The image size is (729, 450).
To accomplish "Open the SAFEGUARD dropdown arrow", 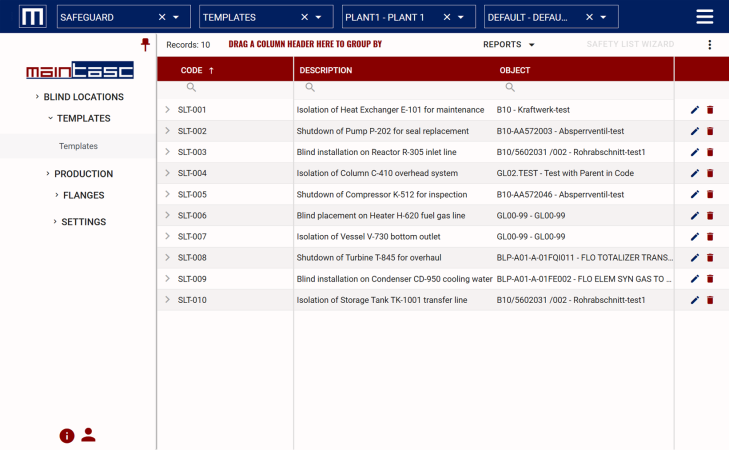I will click(x=176, y=17).
